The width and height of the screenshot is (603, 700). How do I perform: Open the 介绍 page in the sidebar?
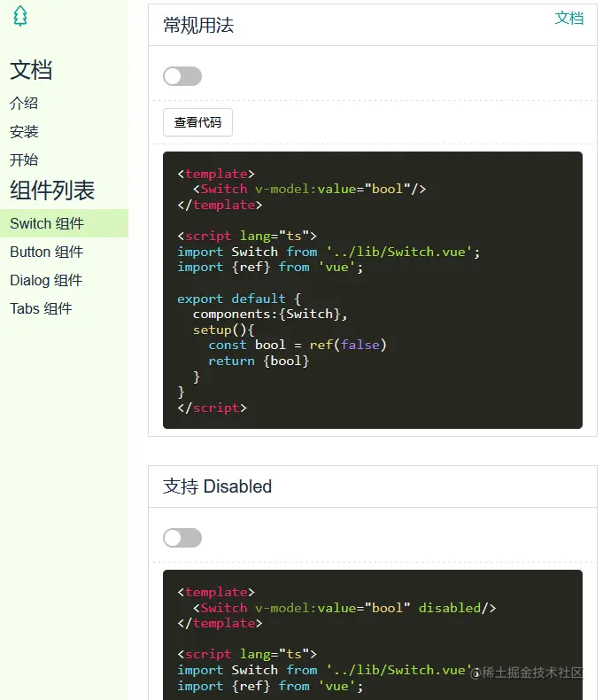coord(24,103)
